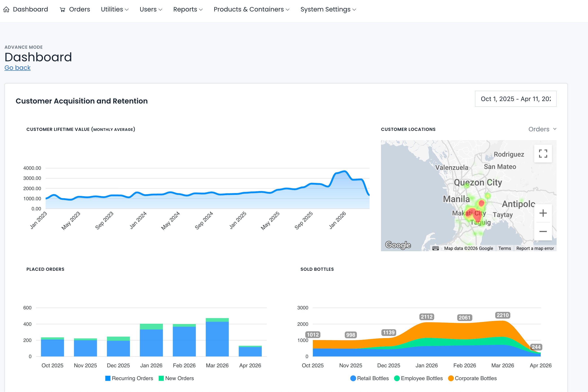Click the Go back link

(x=17, y=68)
